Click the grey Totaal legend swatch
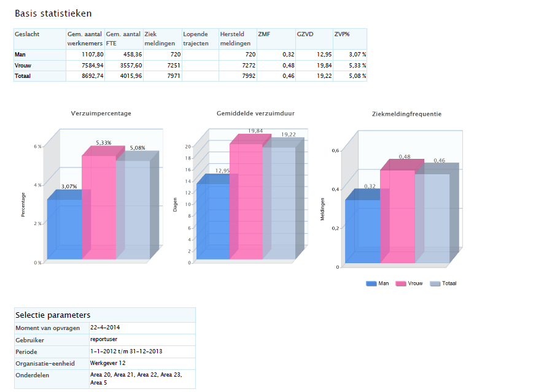This screenshot has height=392, width=555. 435,283
